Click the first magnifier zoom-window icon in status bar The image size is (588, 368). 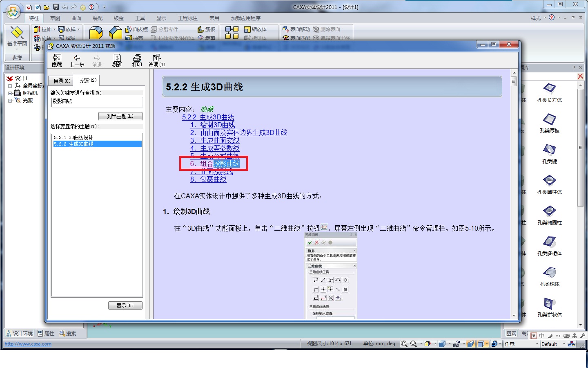tap(404, 344)
